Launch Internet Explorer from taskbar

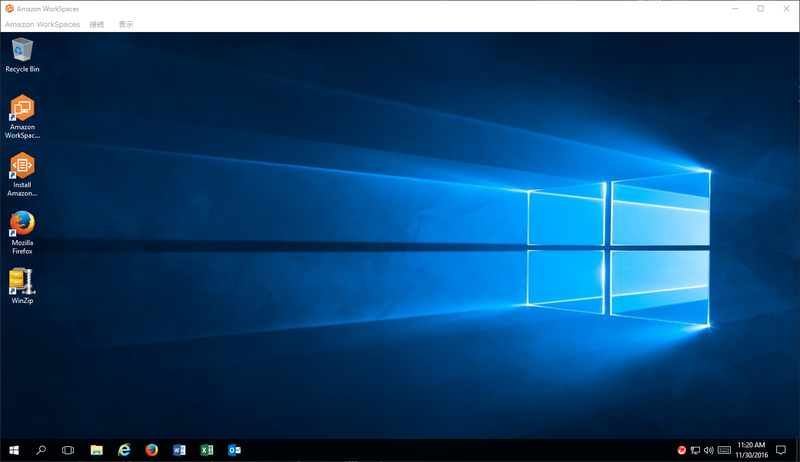124,450
